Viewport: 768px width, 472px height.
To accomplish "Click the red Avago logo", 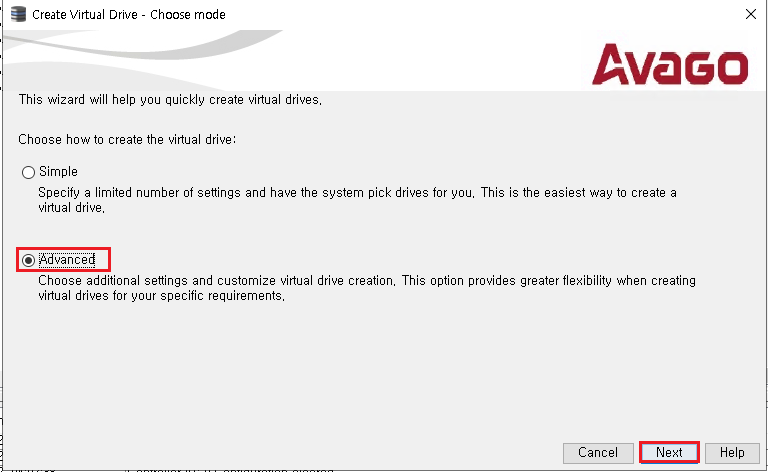I will click(670, 65).
